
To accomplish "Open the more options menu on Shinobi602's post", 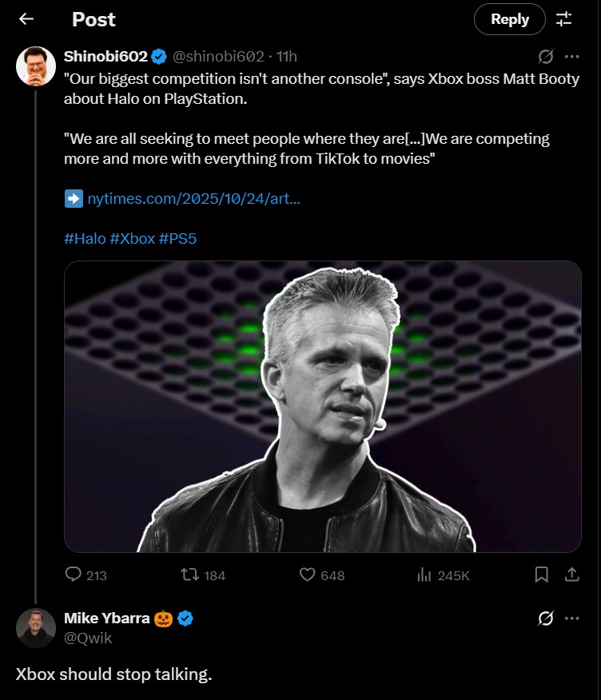I will point(572,57).
